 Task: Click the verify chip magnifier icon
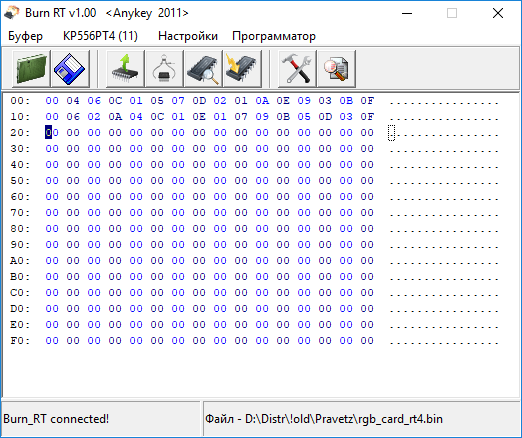[x=203, y=69]
